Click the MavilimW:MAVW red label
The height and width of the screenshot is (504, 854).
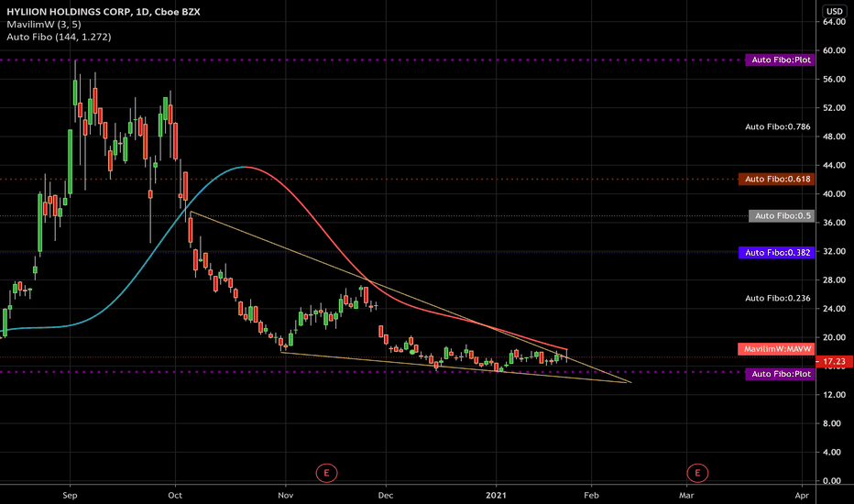776,349
